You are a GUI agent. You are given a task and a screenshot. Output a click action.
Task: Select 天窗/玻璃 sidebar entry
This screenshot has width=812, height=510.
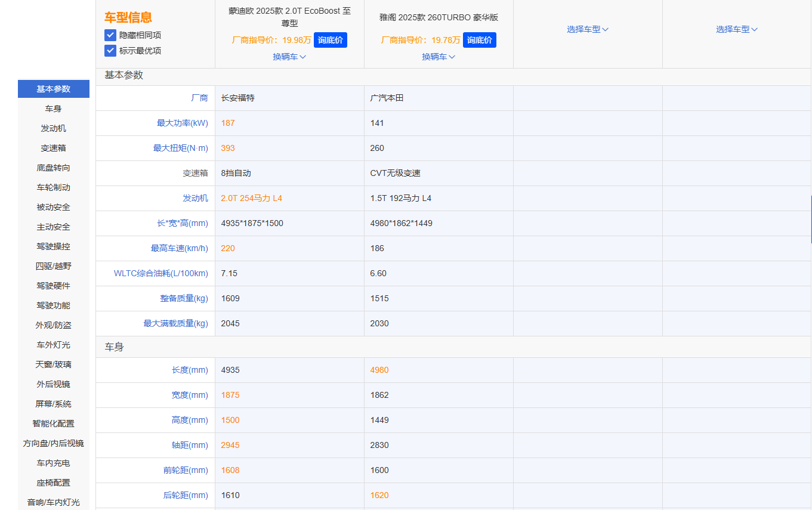pos(54,364)
